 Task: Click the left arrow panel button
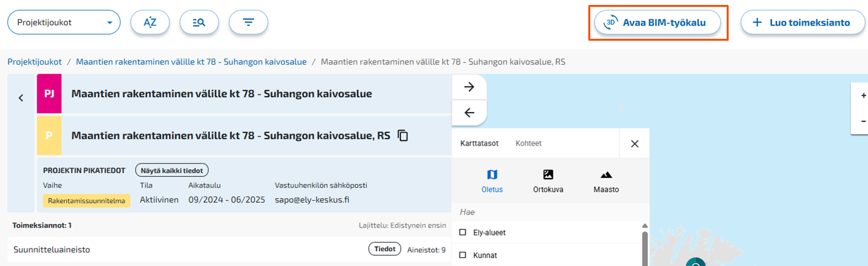[469, 113]
